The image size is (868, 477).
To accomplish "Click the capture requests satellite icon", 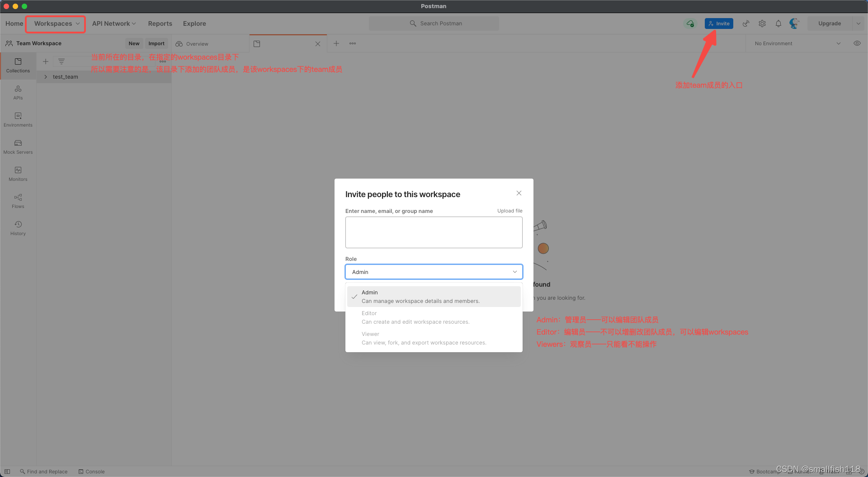I will 746,24.
